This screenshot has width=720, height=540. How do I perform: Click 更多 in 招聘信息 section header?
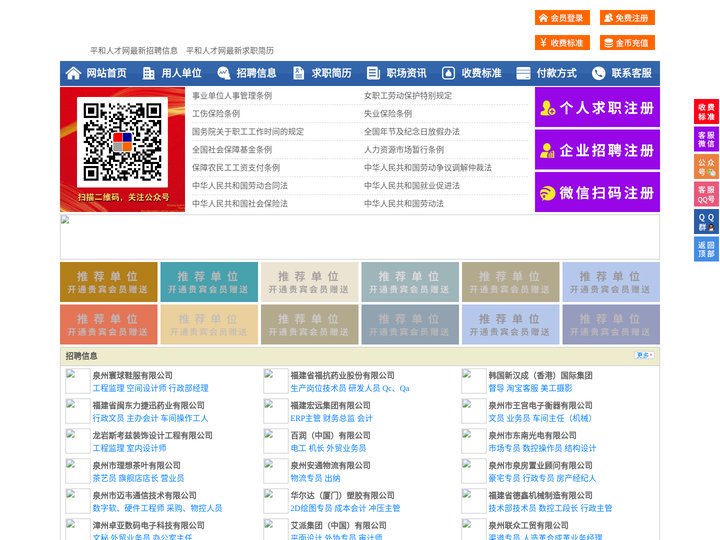[644, 355]
